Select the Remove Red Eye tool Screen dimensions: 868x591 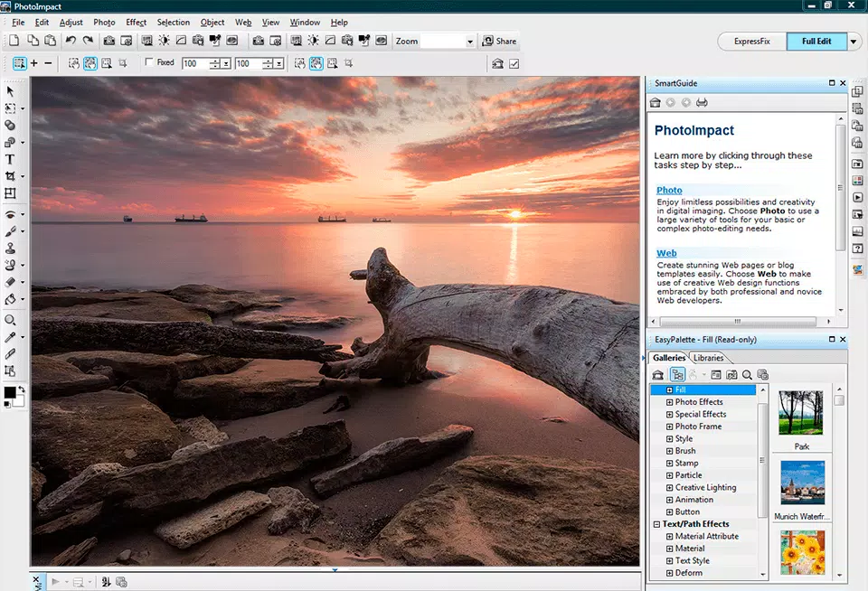tap(10, 214)
